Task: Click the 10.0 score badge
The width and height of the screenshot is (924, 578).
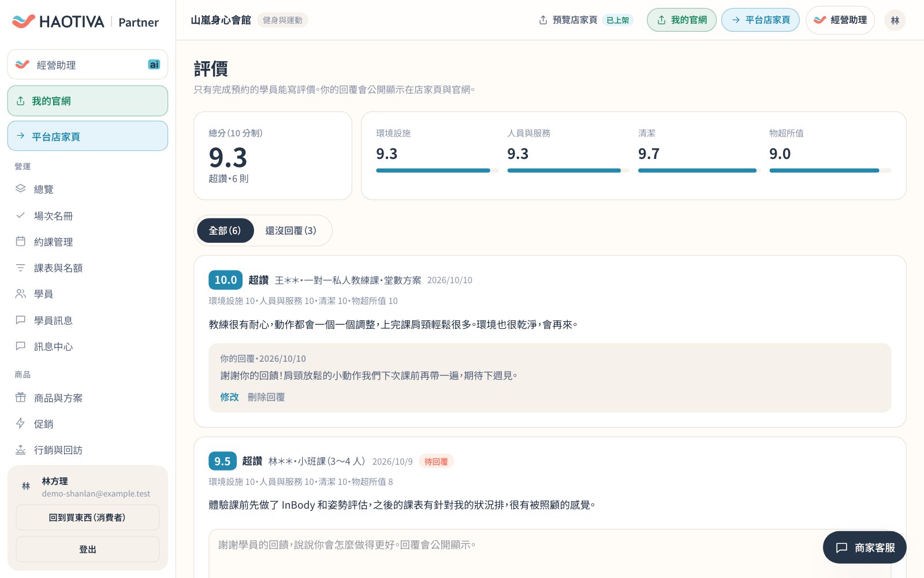Action: pos(225,280)
